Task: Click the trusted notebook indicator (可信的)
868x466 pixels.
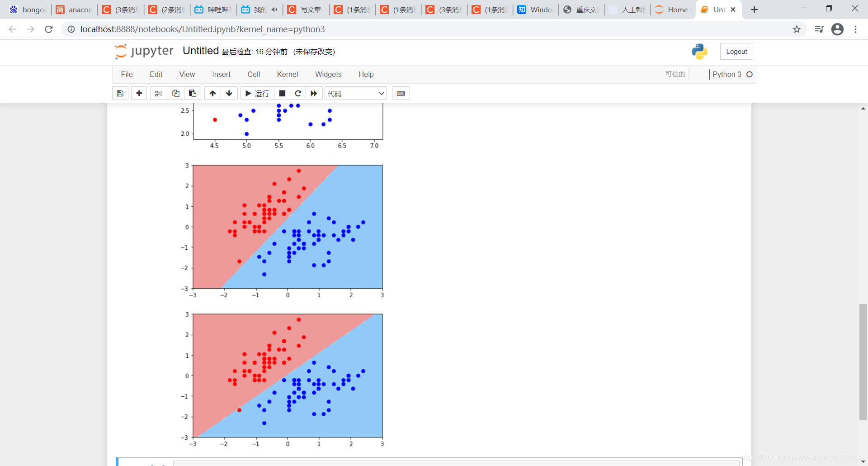Action: (675, 74)
